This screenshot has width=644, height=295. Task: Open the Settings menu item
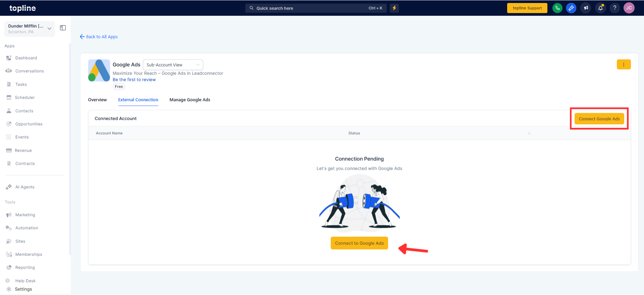tap(23, 289)
